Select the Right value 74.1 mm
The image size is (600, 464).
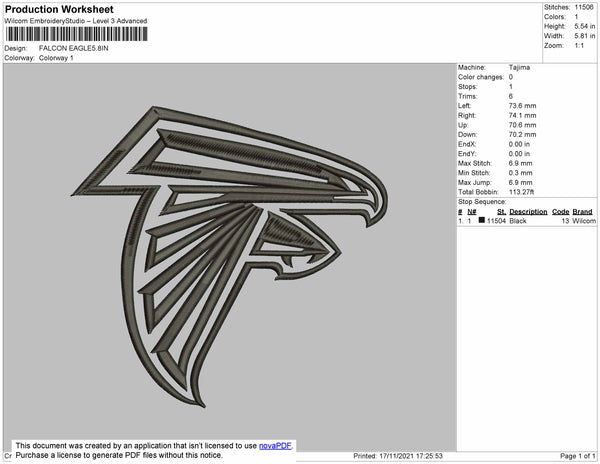[522, 115]
